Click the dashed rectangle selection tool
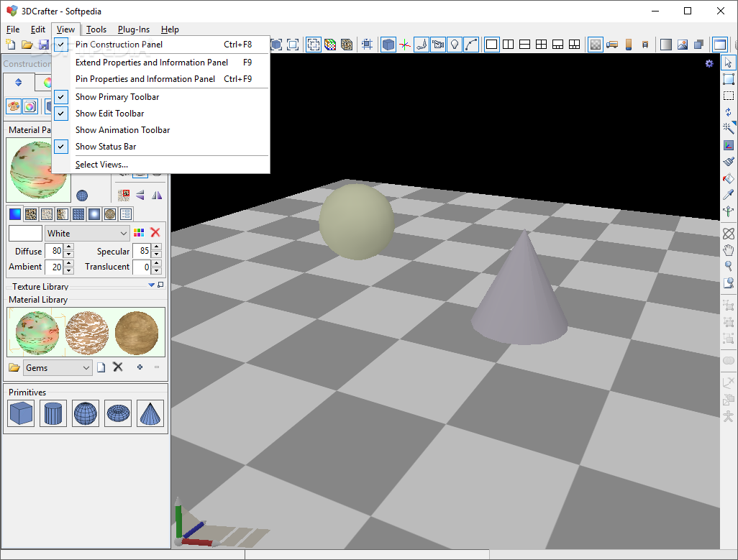Image resolution: width=738 pixels, height=560 pixels. (x=728, y=96)
